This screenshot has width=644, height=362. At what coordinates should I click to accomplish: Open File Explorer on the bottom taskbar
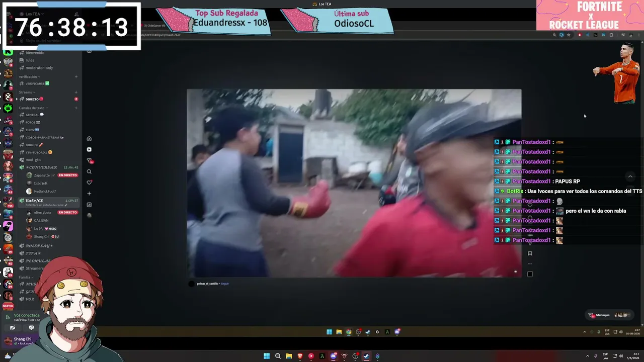click(289, 356)
